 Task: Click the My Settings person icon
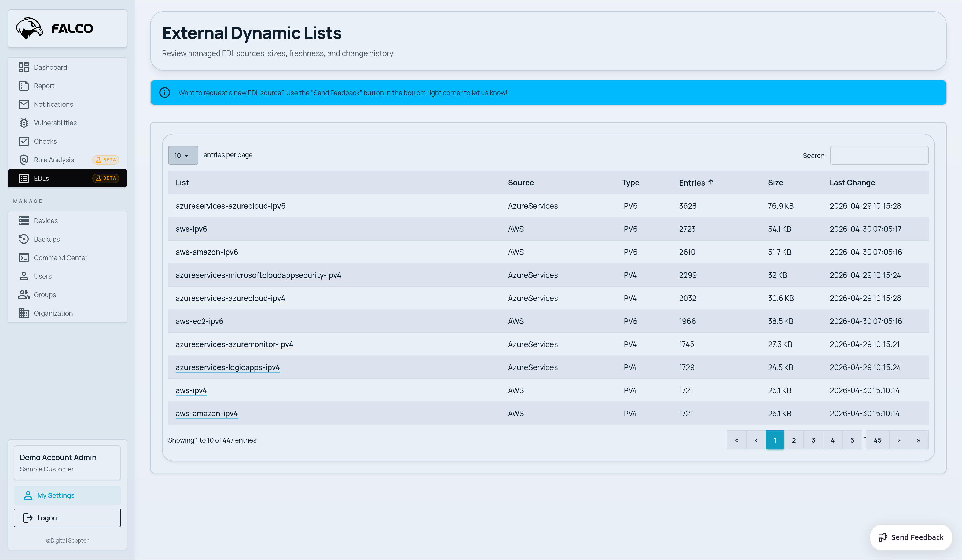point(28,495)
